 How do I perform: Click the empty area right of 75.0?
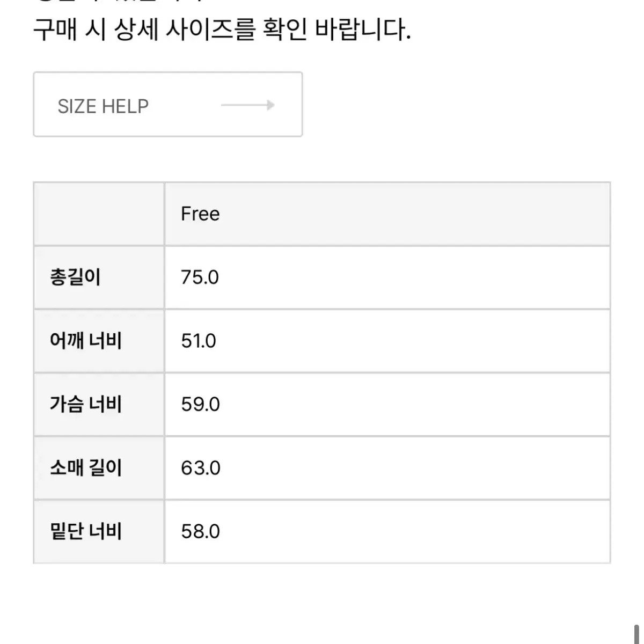point(413,277)
